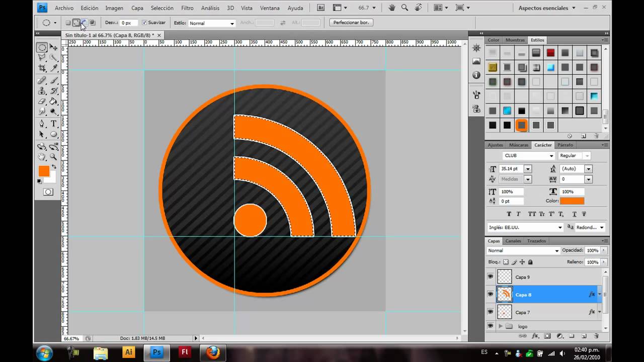Hide the Capa 8 layer
The width and height of the screenshot is (644, 362).
pyautogui.click(x=491, y=294)
